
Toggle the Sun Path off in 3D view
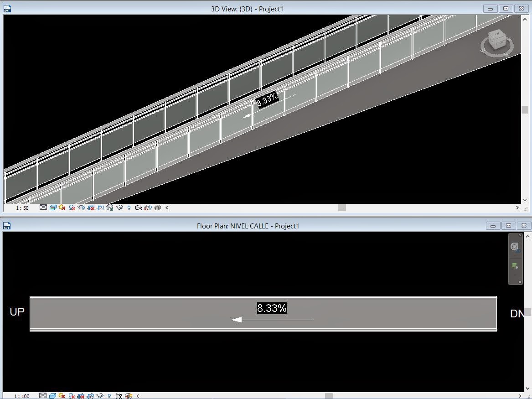pos(62,207)
